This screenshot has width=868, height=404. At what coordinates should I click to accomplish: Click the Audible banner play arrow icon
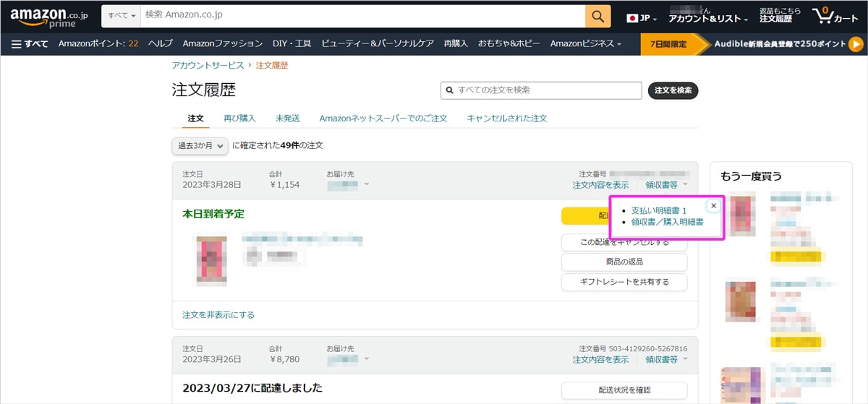click(x=856, y=44)
